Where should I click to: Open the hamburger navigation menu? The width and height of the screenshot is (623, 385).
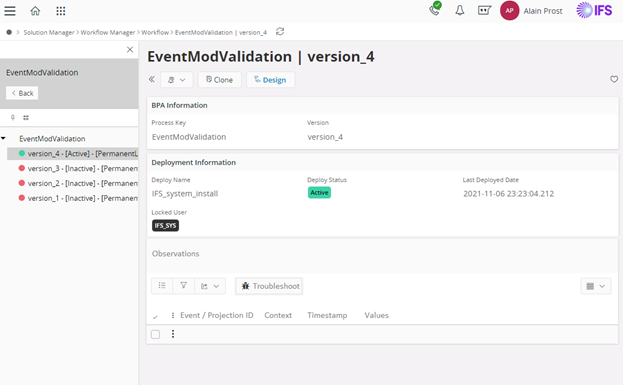[10, 11]
